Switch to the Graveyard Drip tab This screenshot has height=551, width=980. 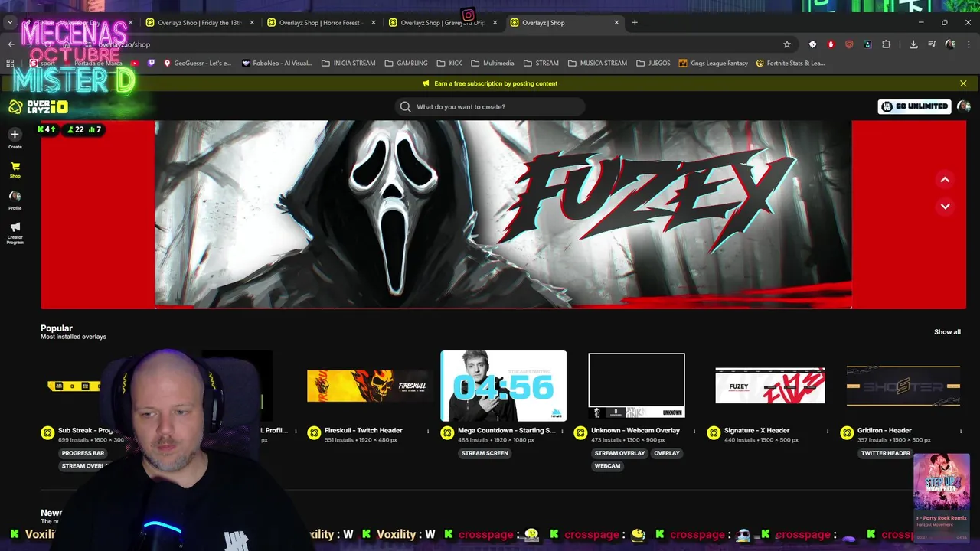point(441,22)
